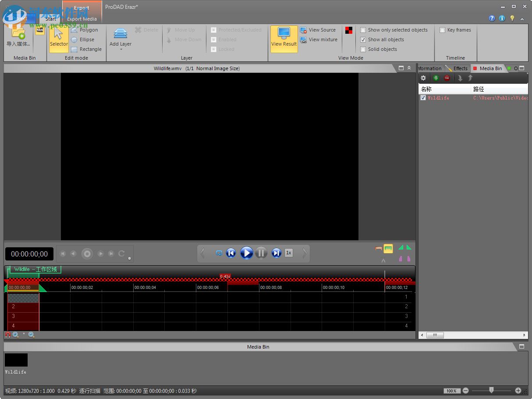Screen dimensions: 532x399
Task: Click the left pink marker icon
Action: (401, 259)
